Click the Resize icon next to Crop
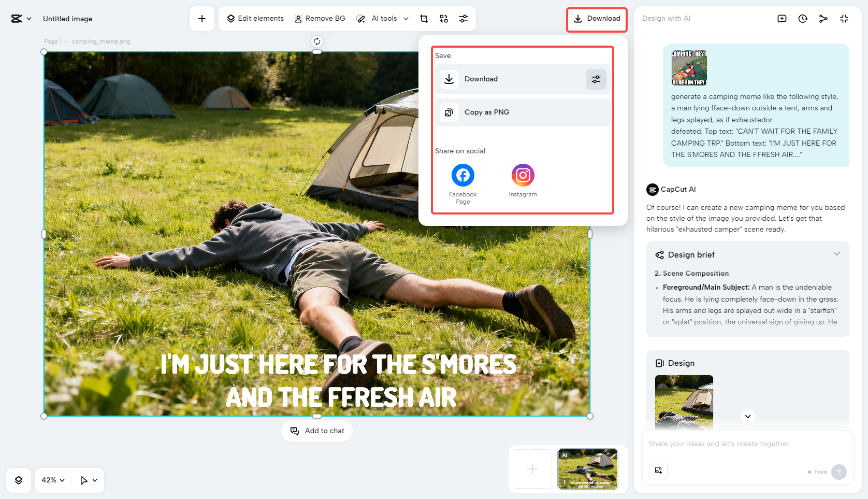 [443, 18]
